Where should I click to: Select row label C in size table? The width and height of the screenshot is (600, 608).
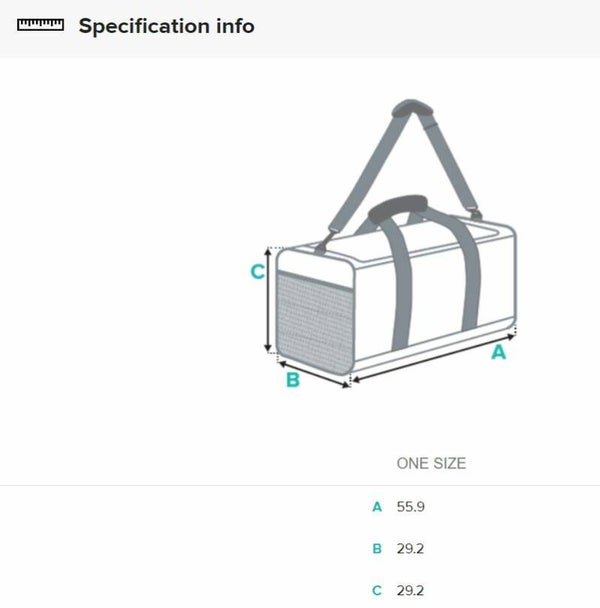[x=377, y=591]
